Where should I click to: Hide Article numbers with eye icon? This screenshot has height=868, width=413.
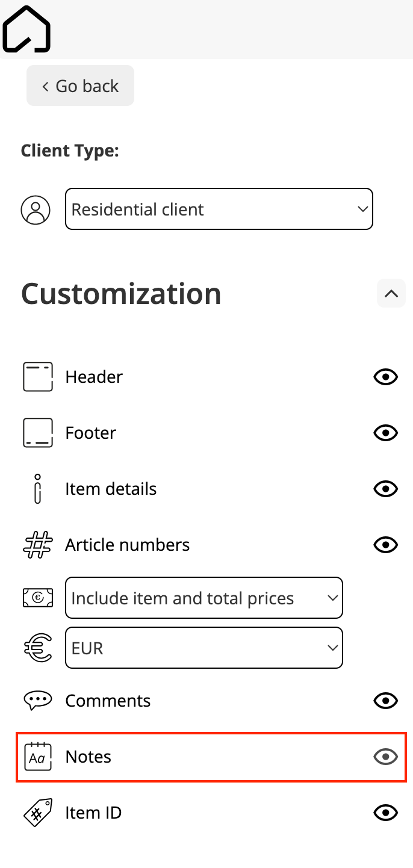(386, 545)
